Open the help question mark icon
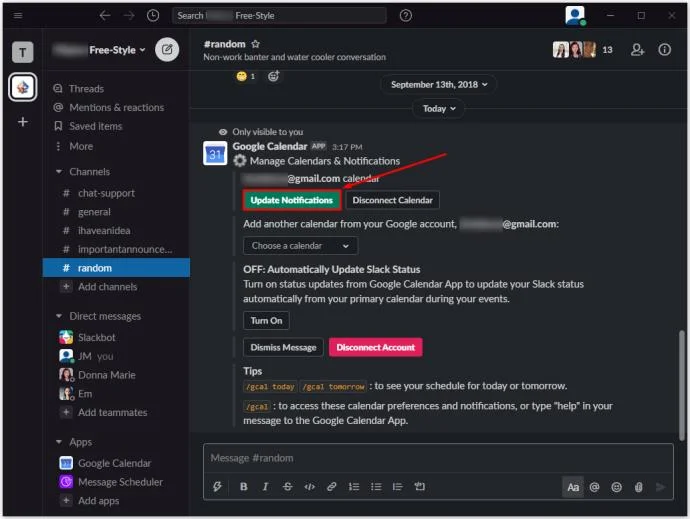Image resolution: width=690 pixels, height=519 pixels. pyautogui.click(x=406, y=15)
